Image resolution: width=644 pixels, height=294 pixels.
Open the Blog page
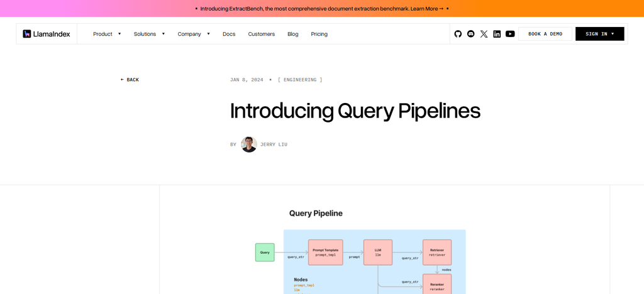click(x=293, y=34)
